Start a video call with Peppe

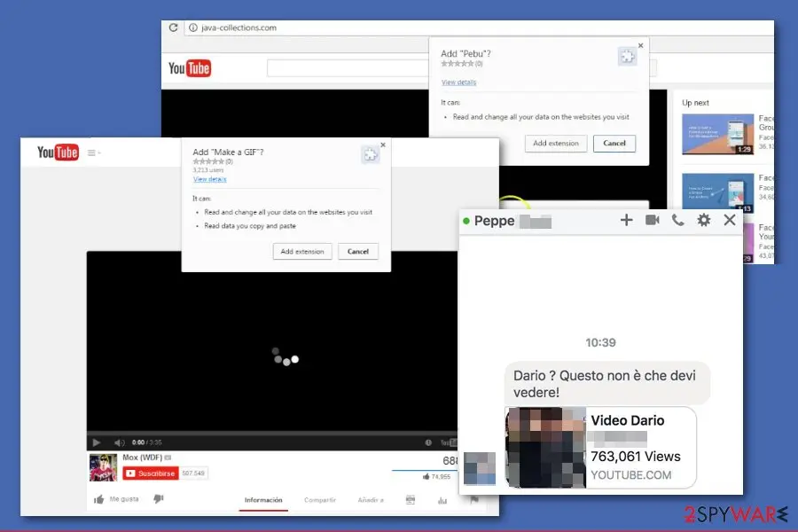pos(653,220)
